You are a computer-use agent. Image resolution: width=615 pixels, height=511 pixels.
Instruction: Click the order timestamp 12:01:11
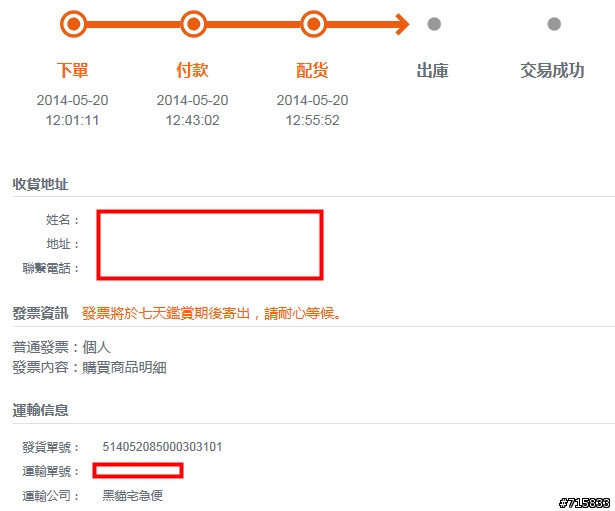point(73,120)
